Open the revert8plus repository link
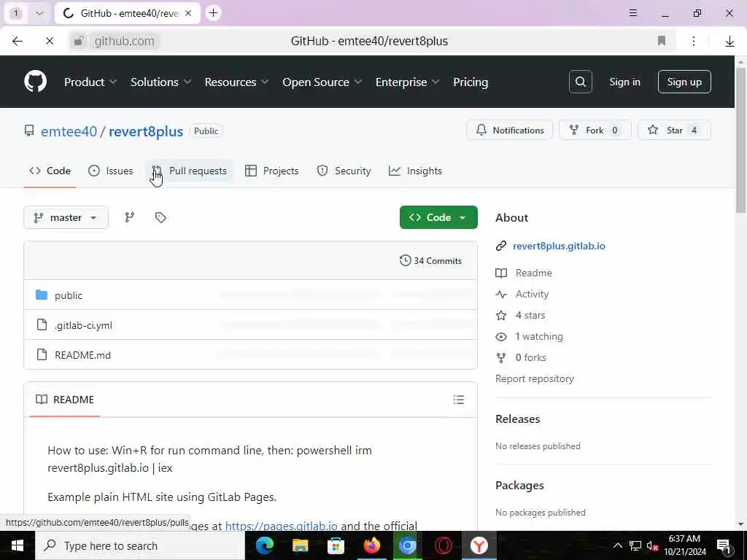 146,131
